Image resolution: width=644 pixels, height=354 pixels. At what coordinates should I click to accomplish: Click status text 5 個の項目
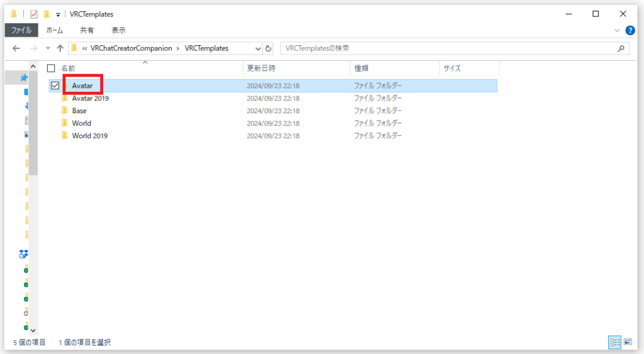tap(29, 342)
